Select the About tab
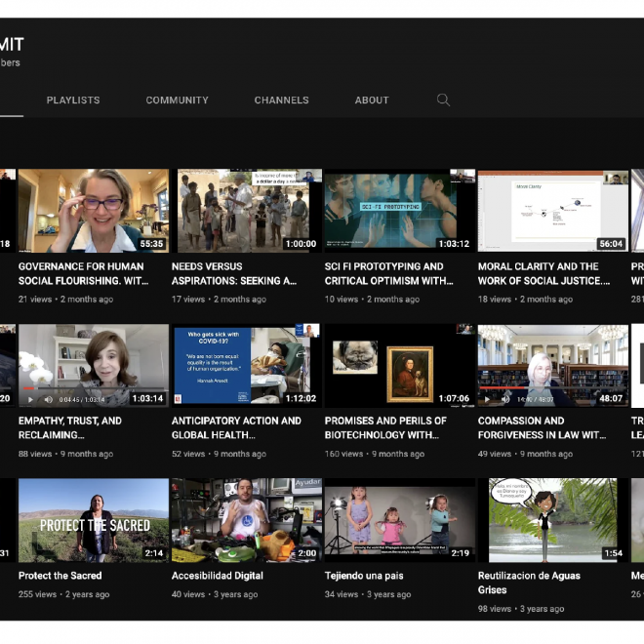Viewport: 644px width, 644px height. 372,101
